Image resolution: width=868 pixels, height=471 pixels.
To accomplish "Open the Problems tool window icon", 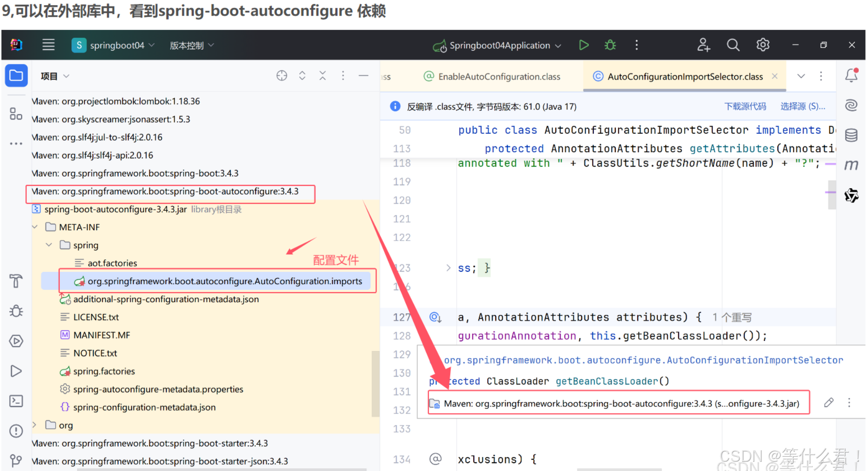I will [x=16, y=431].
